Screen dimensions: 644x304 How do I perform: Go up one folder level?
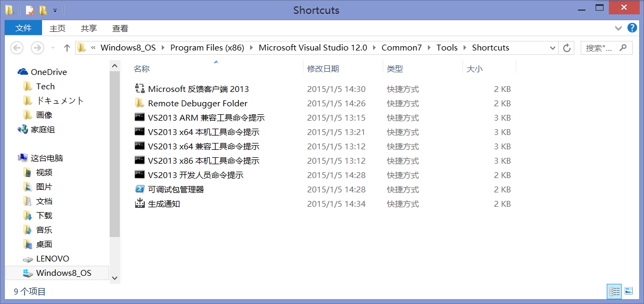67,48
